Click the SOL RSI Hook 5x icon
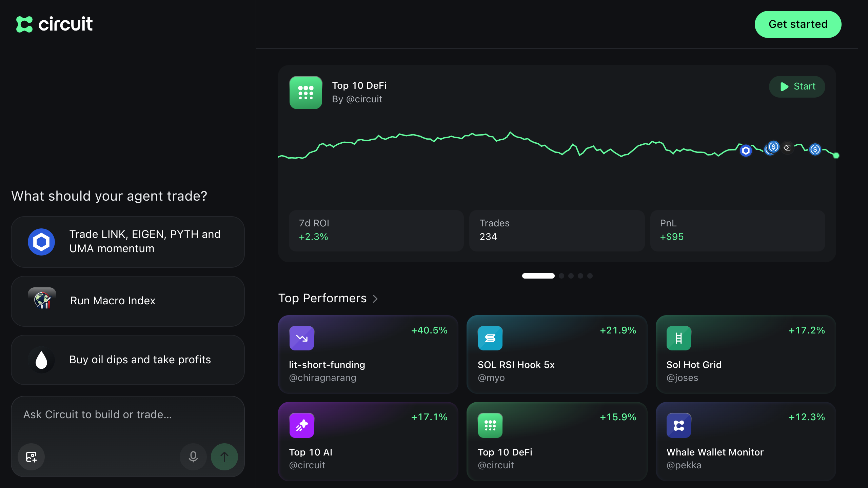868x488 pixels. tap(490, 338)
